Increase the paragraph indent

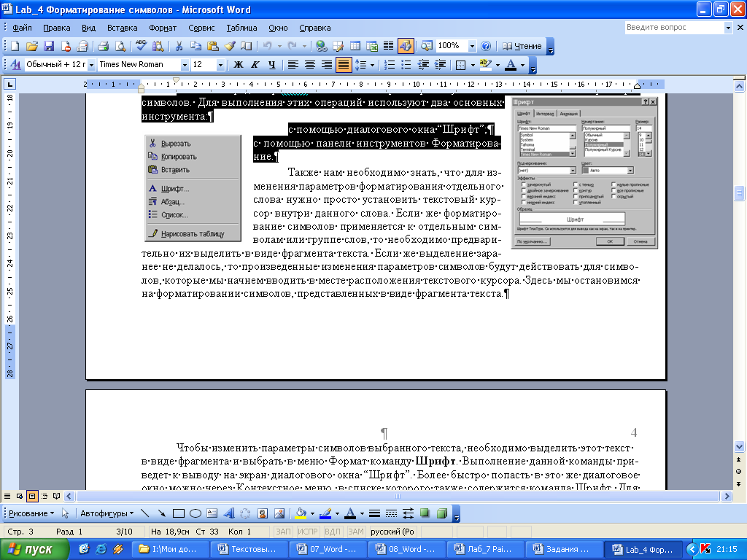[x=440, y=64]
